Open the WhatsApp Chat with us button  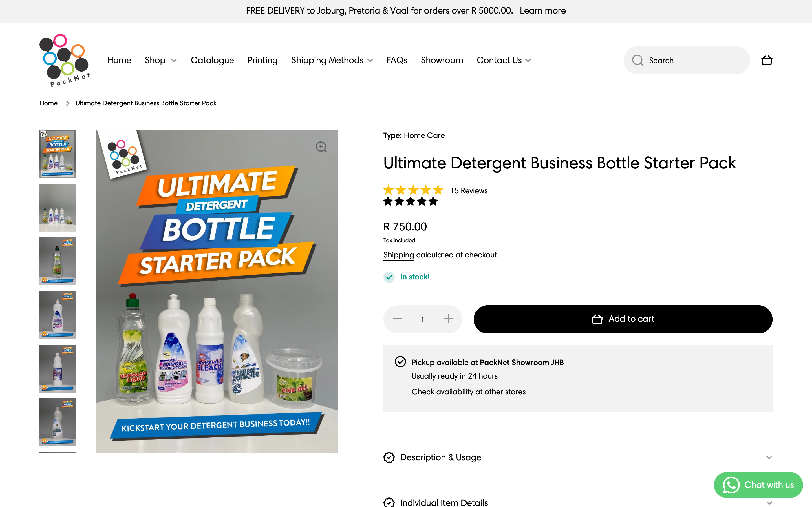coord(758,485)
